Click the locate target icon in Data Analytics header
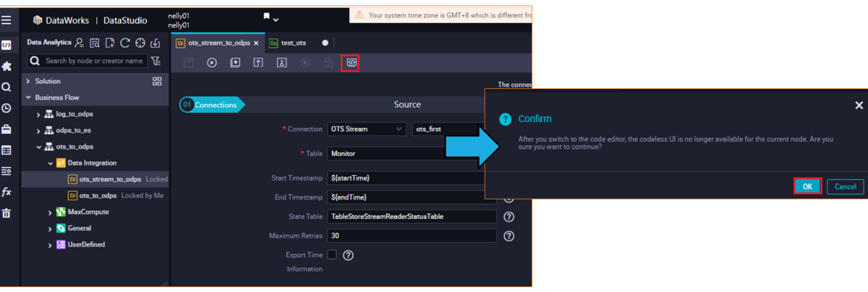Screen dimensions: 868x292 tap(140, 43)
